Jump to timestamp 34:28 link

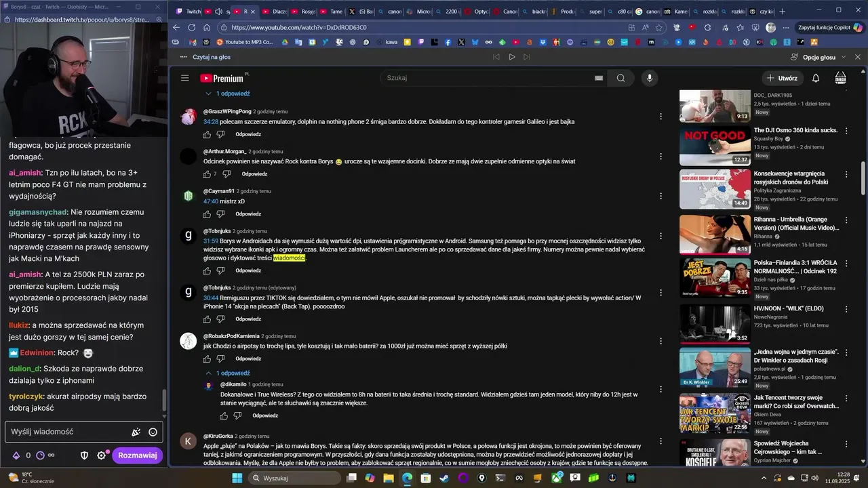[x=211, y=122]
